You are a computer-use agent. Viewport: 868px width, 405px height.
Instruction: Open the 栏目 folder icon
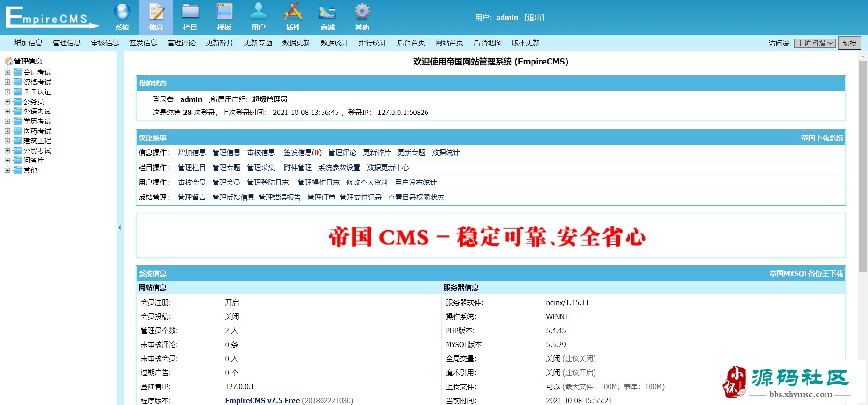tap(190, 11)
